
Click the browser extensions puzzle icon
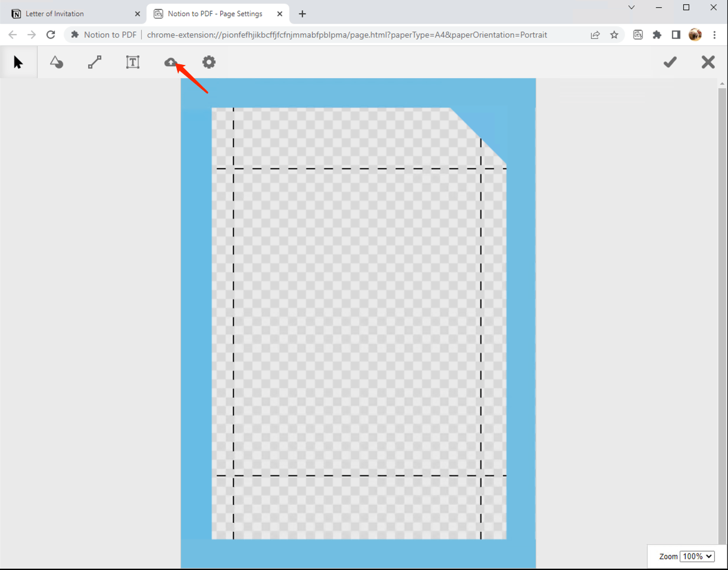pos(657,35)
